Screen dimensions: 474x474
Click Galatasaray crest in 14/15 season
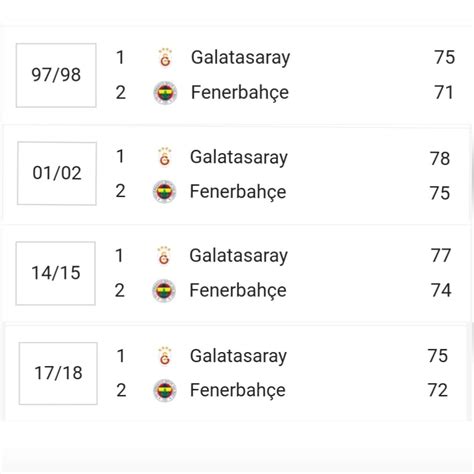pos(164,256)
